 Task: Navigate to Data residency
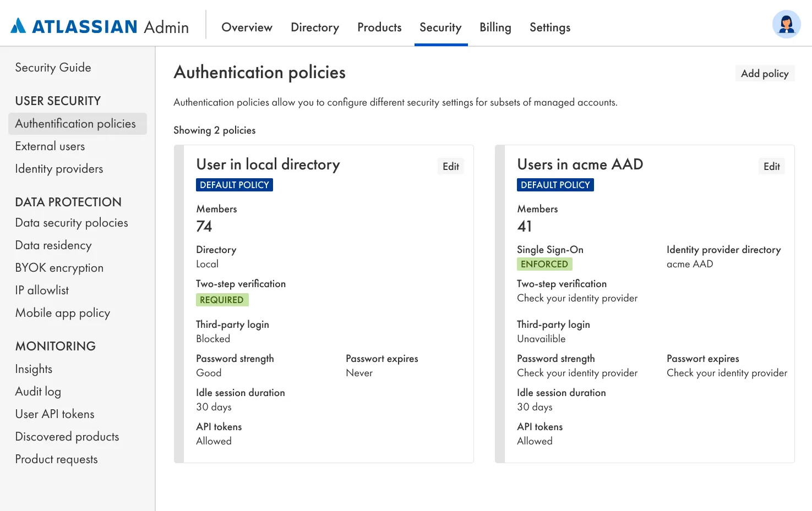coord(53,245)
